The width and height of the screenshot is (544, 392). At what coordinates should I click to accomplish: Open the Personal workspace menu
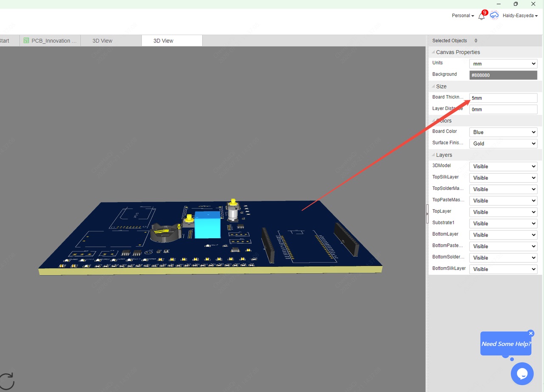click(463, 16)
